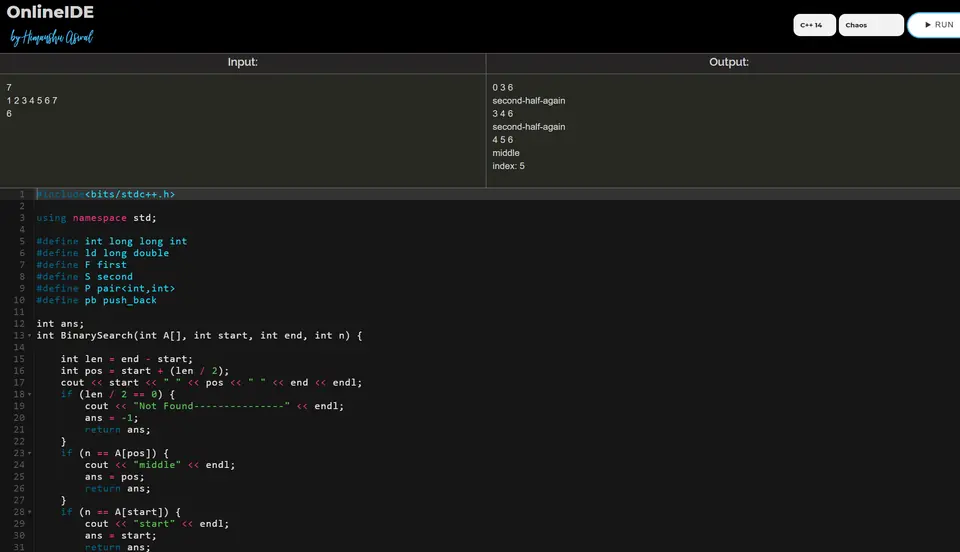This screenshot has height=552, width=960.
Task: Click the '1 2 3 4 5 6 7' input line
Action: [x=32, y=100]
